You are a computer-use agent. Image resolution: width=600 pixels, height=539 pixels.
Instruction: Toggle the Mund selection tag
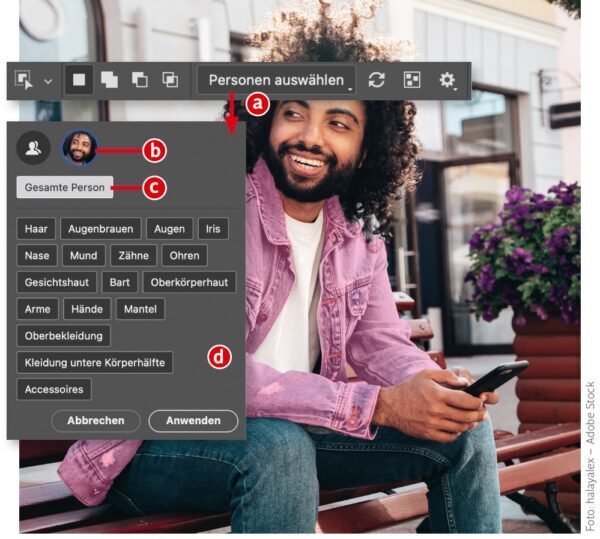pos(83,256)
